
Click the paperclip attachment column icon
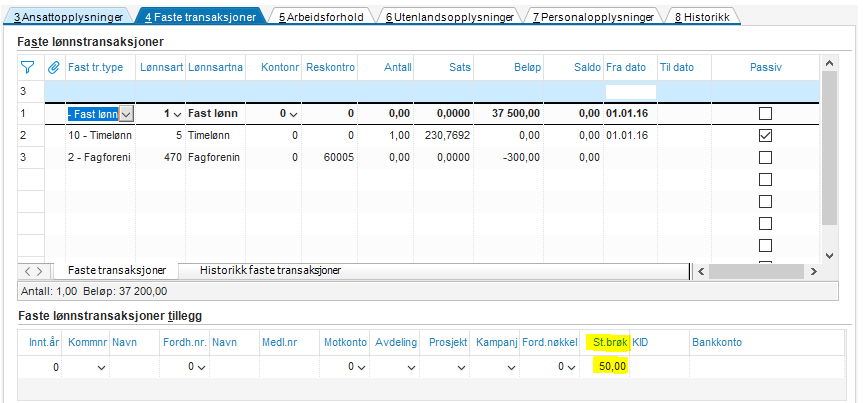tap(54, 68)
